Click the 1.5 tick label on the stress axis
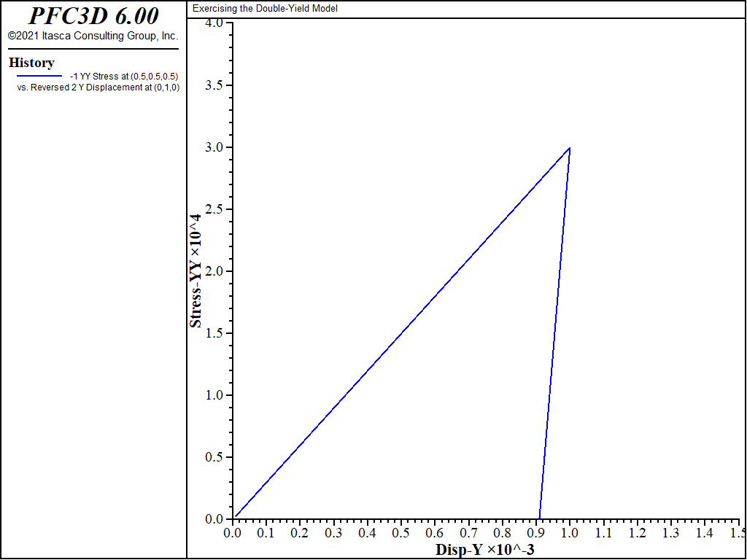This screenshot has height=560, width=747. pos(213,333)
